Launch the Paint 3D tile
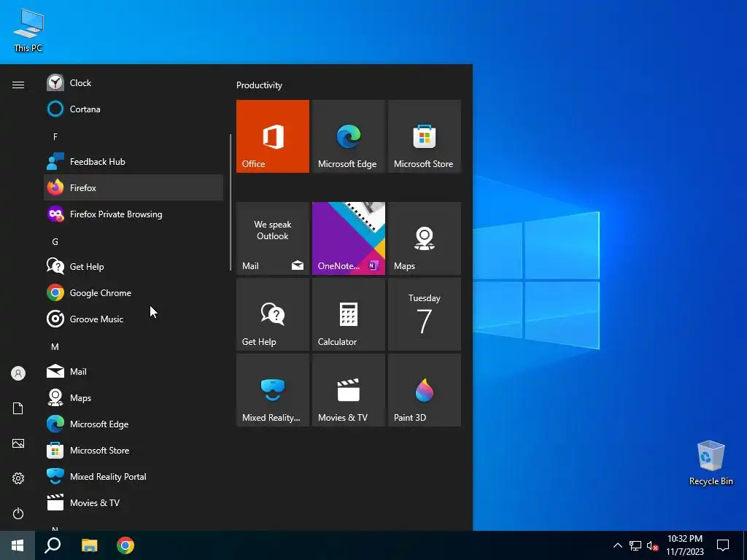Screen dimensions: 747x560 [425, 390]
